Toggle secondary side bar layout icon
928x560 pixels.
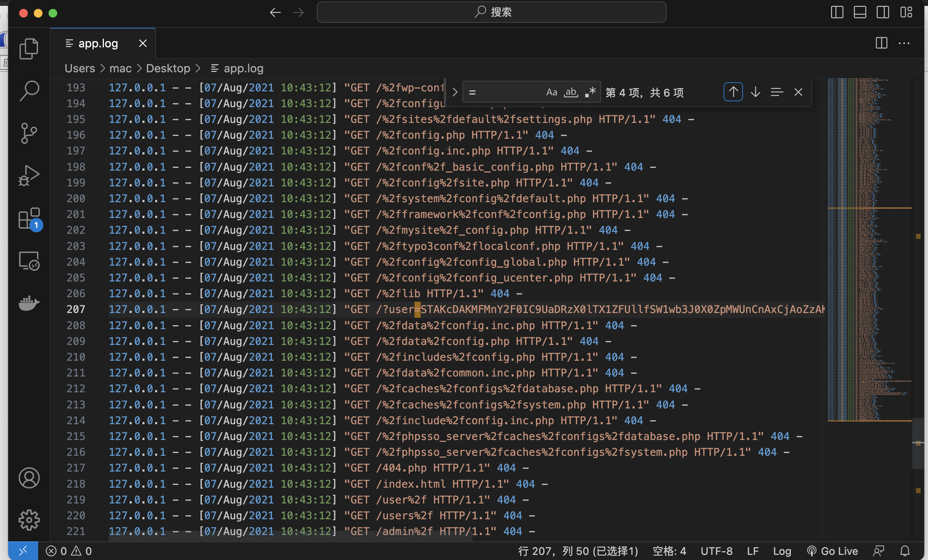click(x=883, y=12)
